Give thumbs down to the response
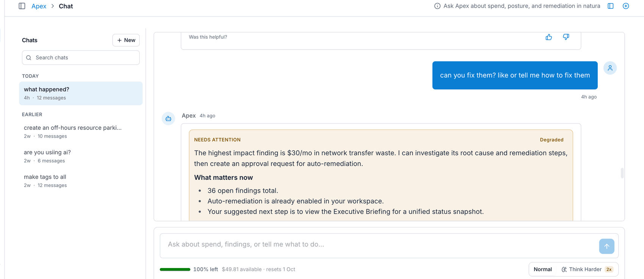The image size is (644, 279). [x=566, y=37]
